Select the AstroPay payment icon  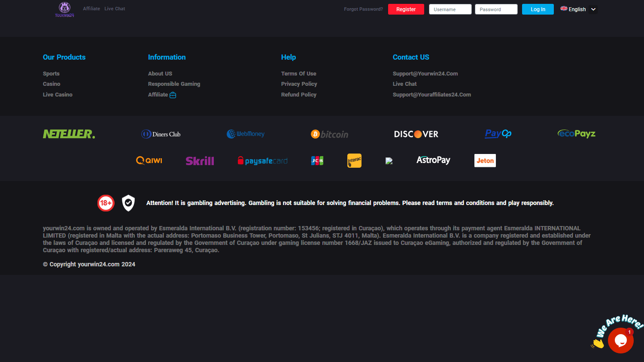433,160
